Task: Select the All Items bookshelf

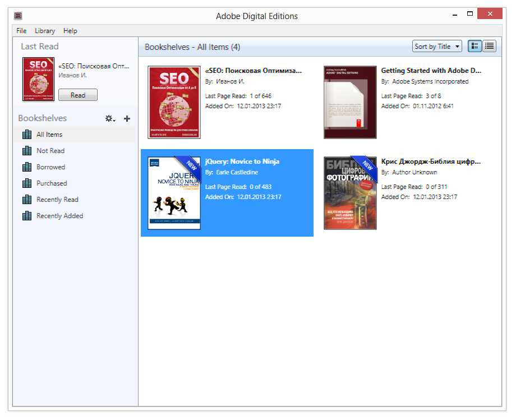Action: [75, 135]
